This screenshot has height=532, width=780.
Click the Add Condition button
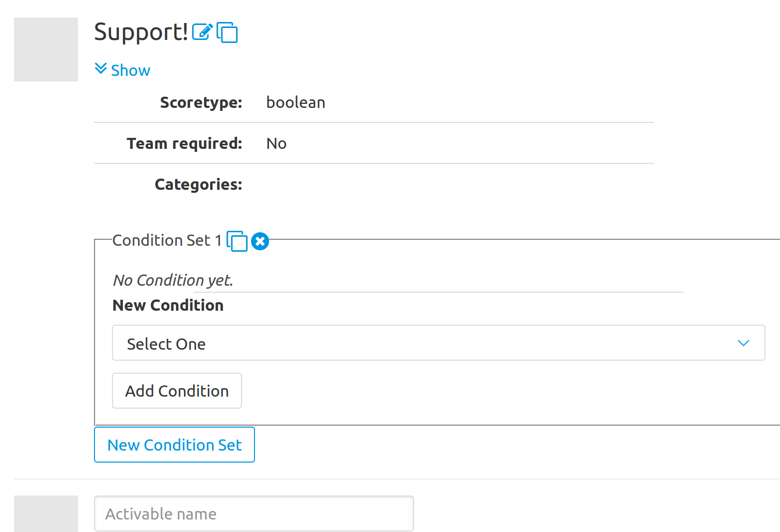tap(177, 391)
